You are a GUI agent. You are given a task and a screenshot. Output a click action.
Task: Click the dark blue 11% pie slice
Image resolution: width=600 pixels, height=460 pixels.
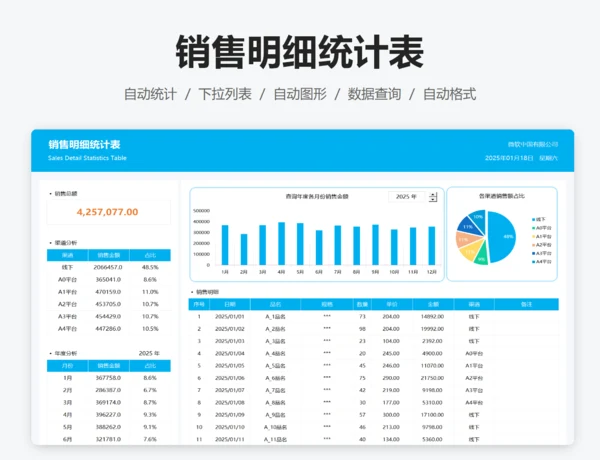[467, 226]
